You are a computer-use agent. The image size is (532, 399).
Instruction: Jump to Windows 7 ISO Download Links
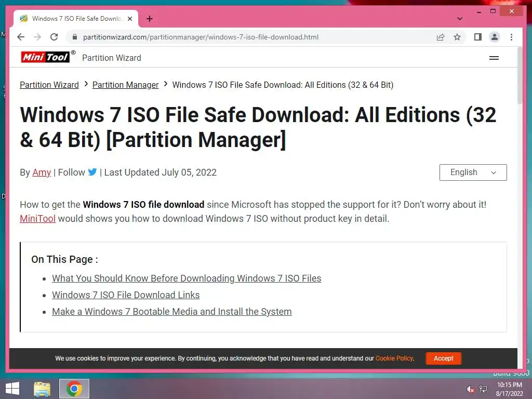[126, 295]
